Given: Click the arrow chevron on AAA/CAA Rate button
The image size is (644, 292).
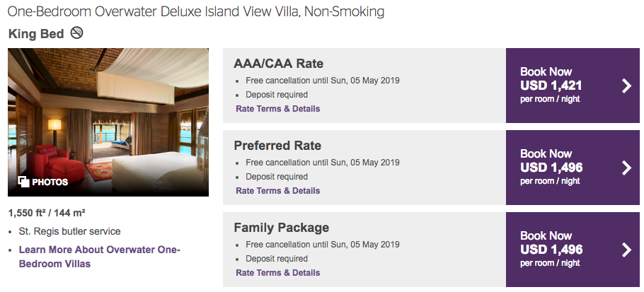Looking at the screenshot, I should click(x=626, y=86).
